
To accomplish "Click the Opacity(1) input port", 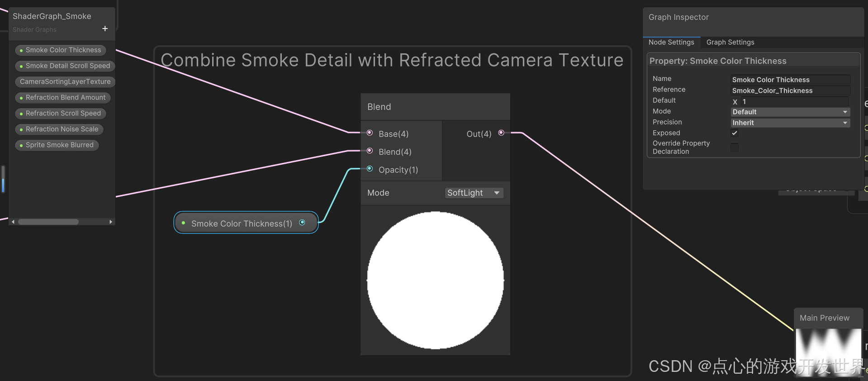I will tap(370, 169).
